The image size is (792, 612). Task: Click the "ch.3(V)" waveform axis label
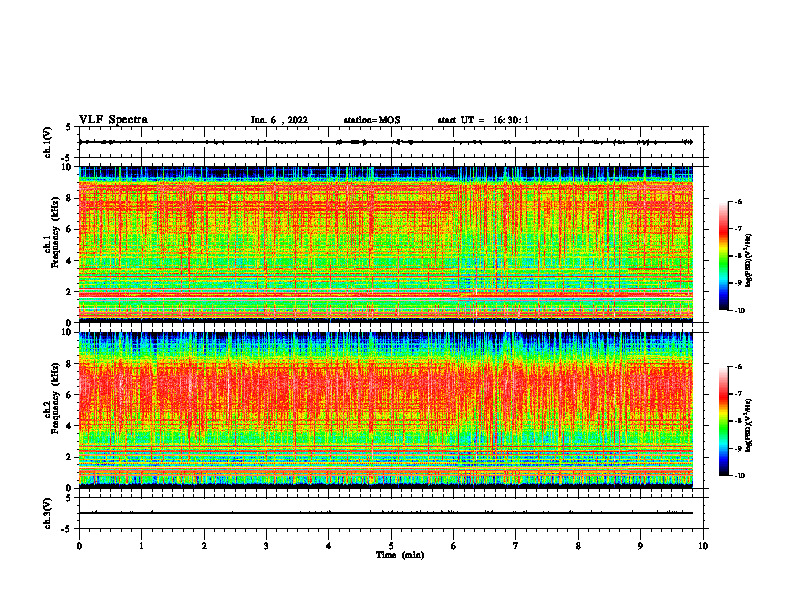point(47,514)
